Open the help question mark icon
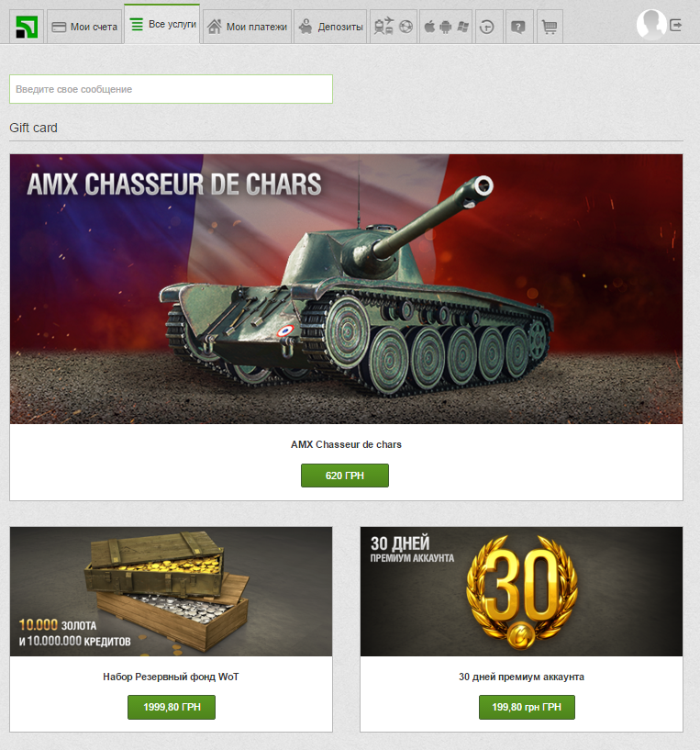 pyautogui.click(x=519, y=27)
